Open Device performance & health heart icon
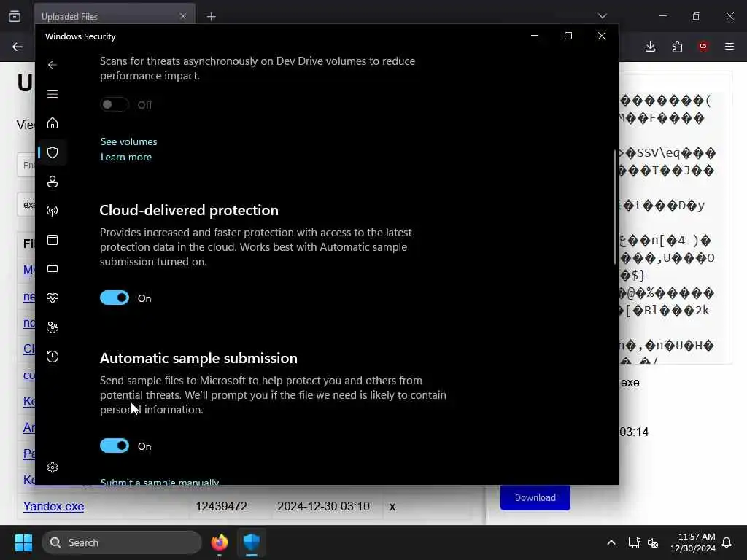Screen dimensions: 747x560 click(x=53, y=298)
